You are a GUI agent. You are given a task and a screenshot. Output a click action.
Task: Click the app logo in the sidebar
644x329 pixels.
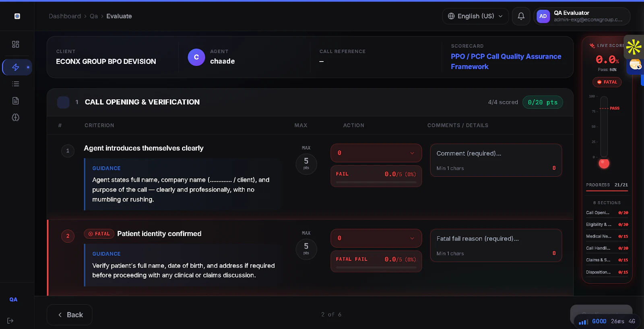tap(17, 16)
